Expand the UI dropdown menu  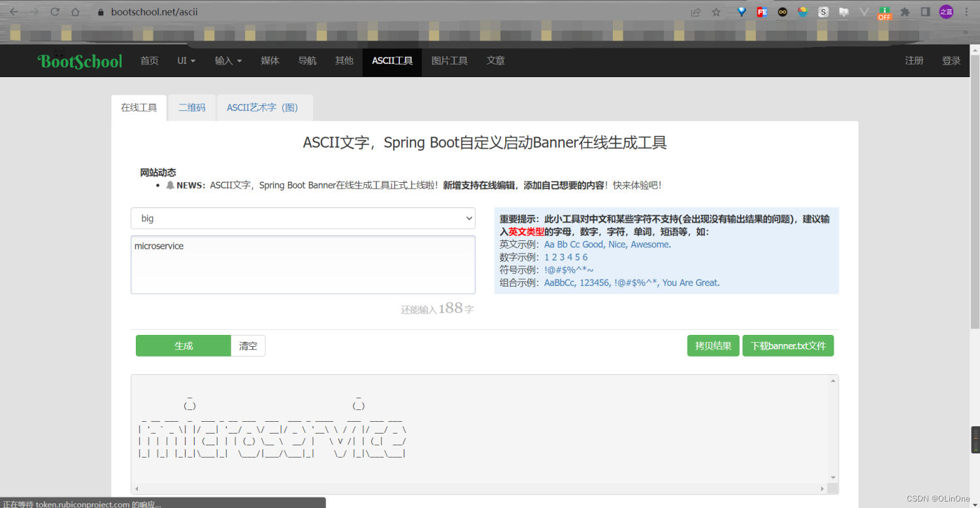pos(186,61)
